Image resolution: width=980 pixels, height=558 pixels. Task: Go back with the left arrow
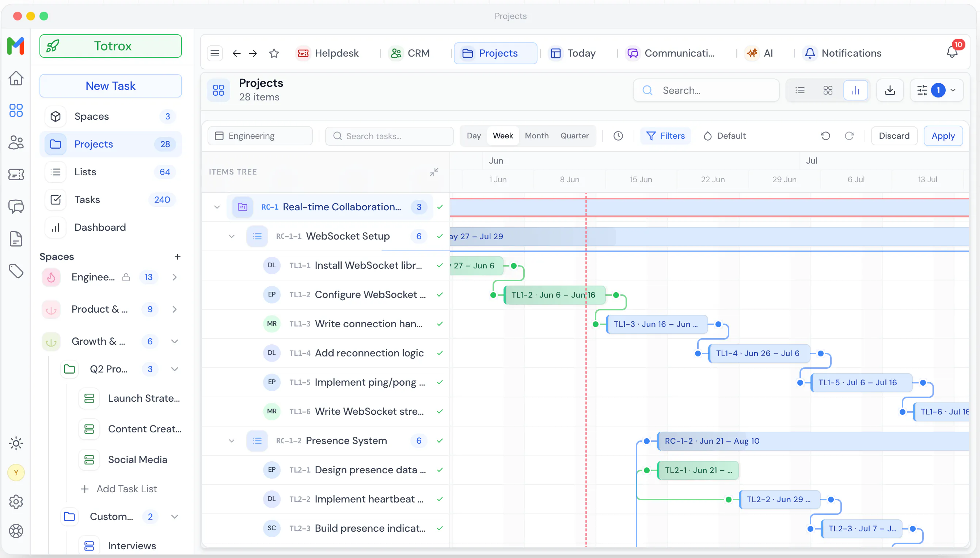click(x=236, y=53)
